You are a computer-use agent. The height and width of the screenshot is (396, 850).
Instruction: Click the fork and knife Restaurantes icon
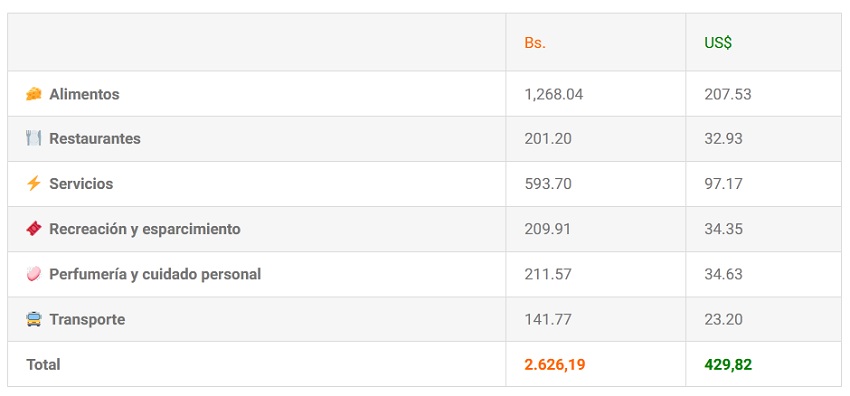coord(34,139)
